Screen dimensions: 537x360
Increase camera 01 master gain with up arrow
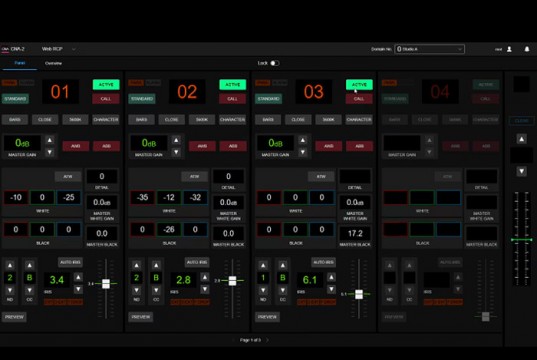[x=50, y=140]
